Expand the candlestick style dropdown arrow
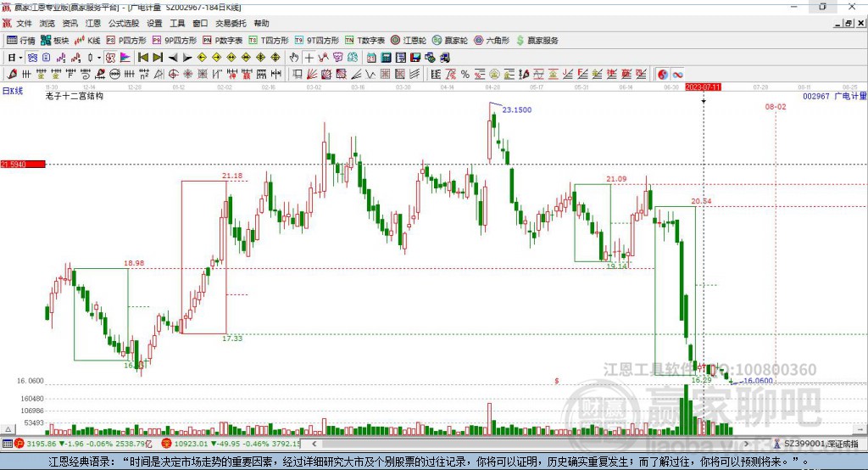 [x=98, y=58]
